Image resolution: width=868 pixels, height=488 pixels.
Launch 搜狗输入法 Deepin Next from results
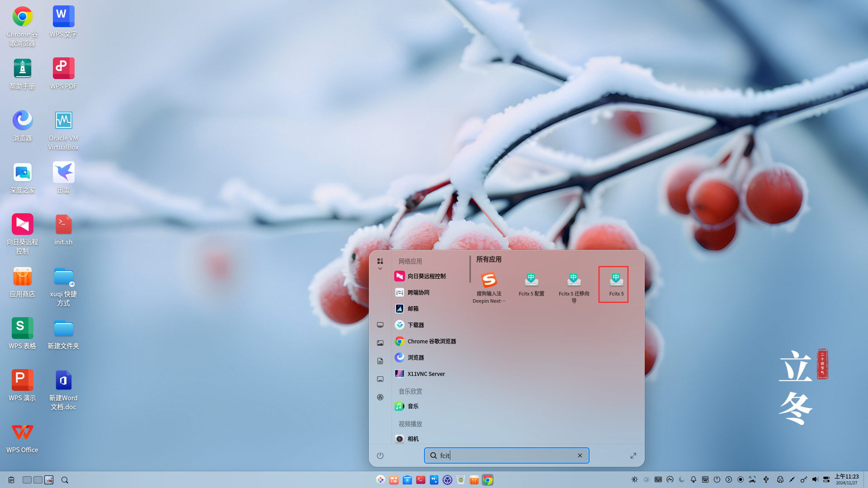tap(489, 287)
